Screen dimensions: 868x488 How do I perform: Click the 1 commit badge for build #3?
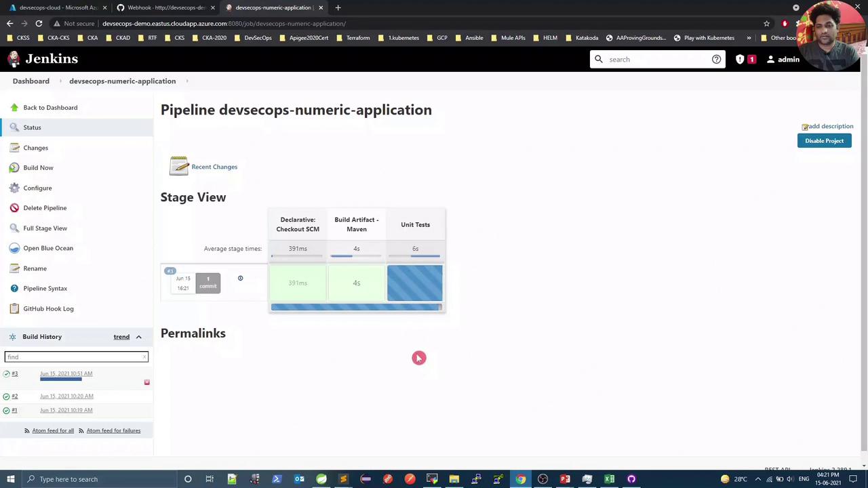pos(208,283)
